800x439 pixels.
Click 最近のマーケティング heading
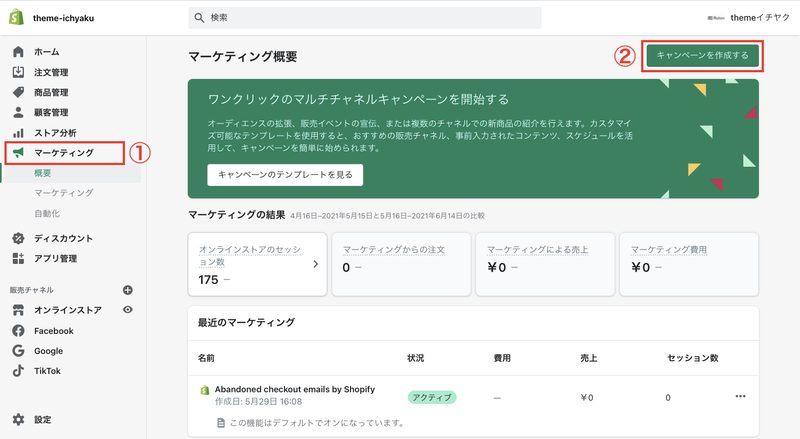[246, 322]
